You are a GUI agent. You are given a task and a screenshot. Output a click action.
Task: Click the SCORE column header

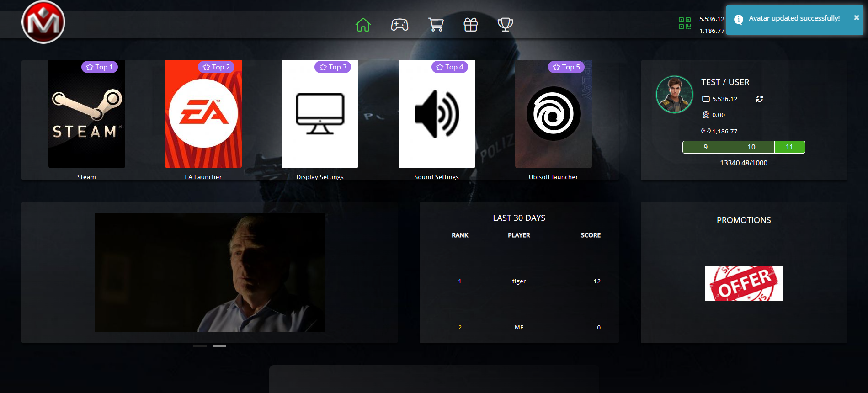click(x=591, y=235)
